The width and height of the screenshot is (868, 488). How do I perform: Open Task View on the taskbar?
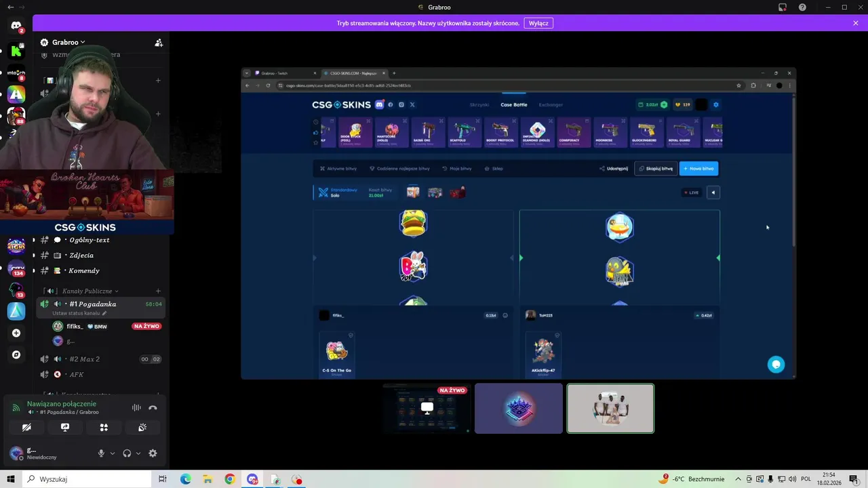(x=163, y=479)
